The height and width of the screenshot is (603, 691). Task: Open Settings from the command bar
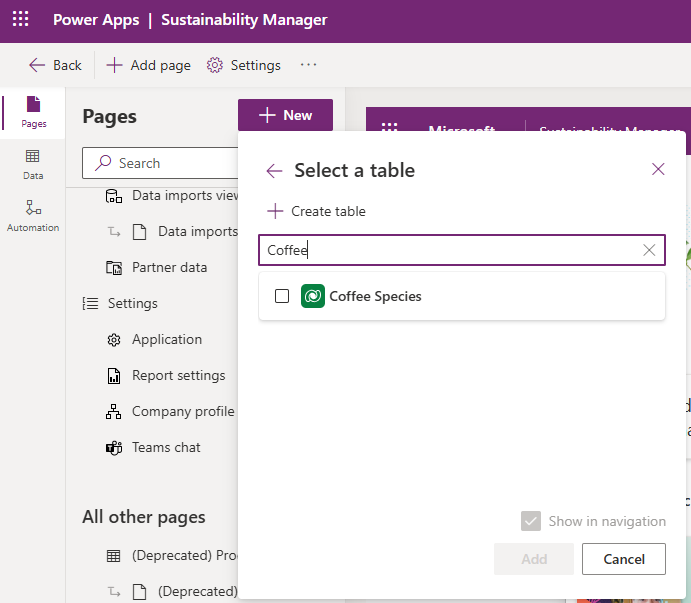coord(243,65)
